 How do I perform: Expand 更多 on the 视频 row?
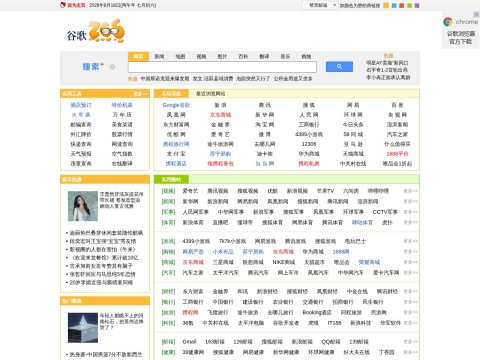point(410,191)
